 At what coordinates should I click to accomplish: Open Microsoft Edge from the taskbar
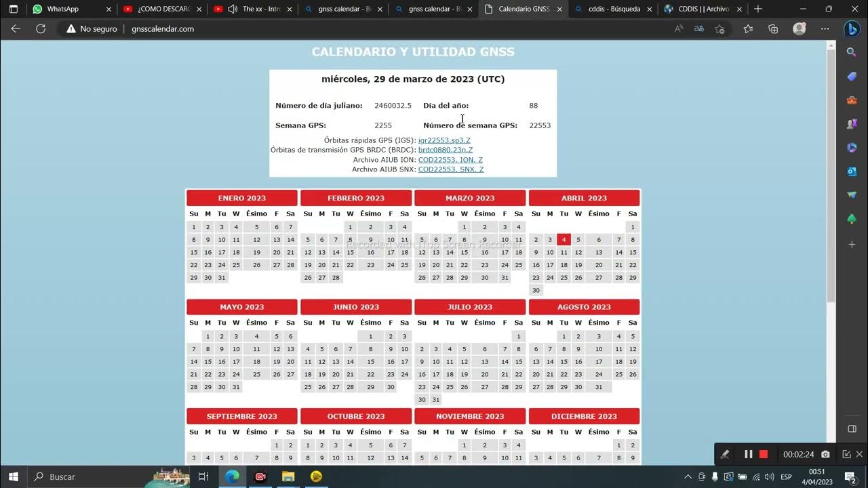pos(232,476)
